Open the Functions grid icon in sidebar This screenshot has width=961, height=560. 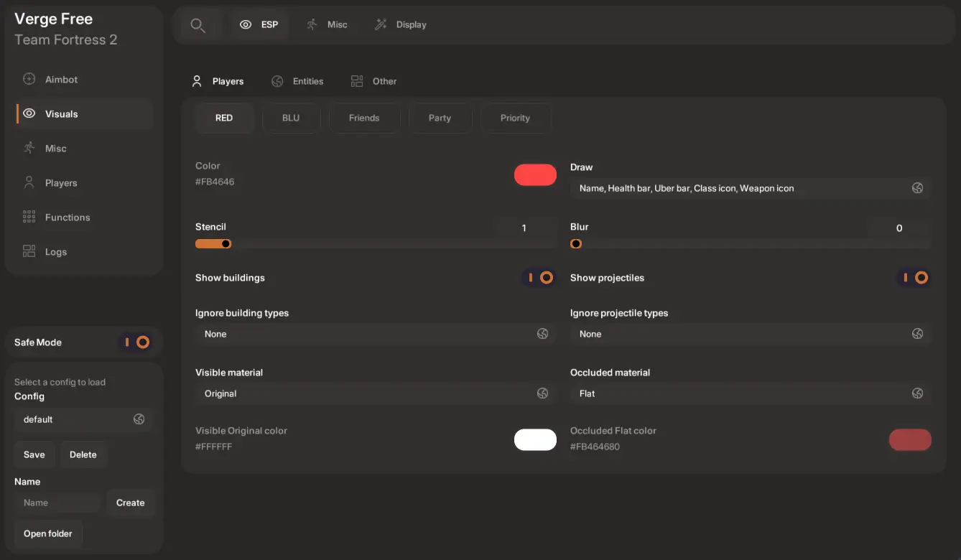(29, 217)
